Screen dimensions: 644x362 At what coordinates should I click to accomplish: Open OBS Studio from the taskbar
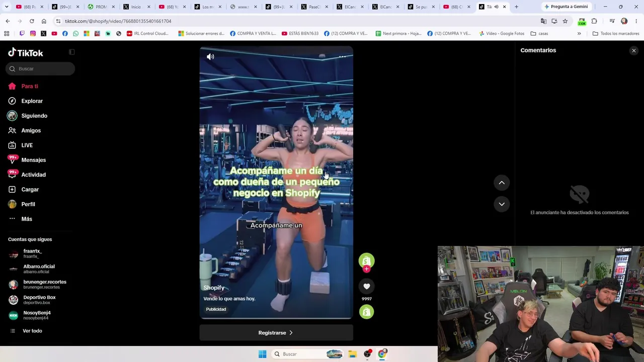pyautogui.click(x=367, y=354)
